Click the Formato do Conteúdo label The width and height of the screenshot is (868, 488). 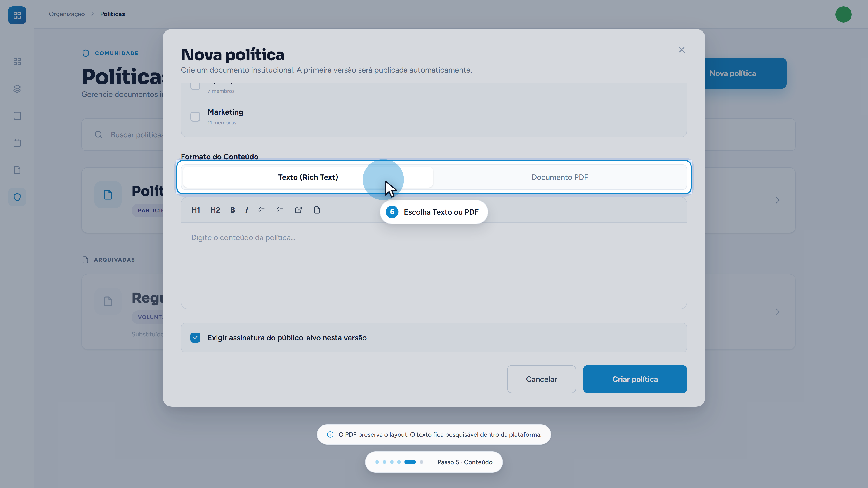(x=219, y=157)
